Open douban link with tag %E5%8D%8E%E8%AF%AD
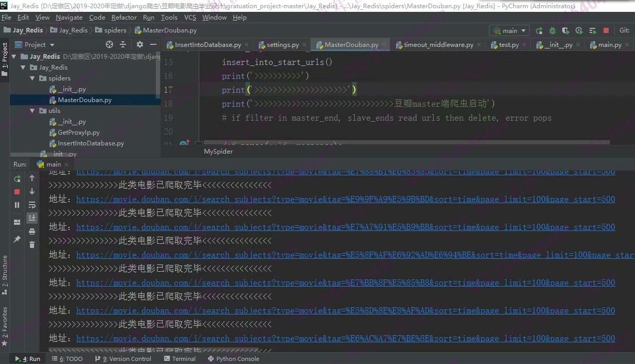The image size is (635, 364). tap(345, 311)
